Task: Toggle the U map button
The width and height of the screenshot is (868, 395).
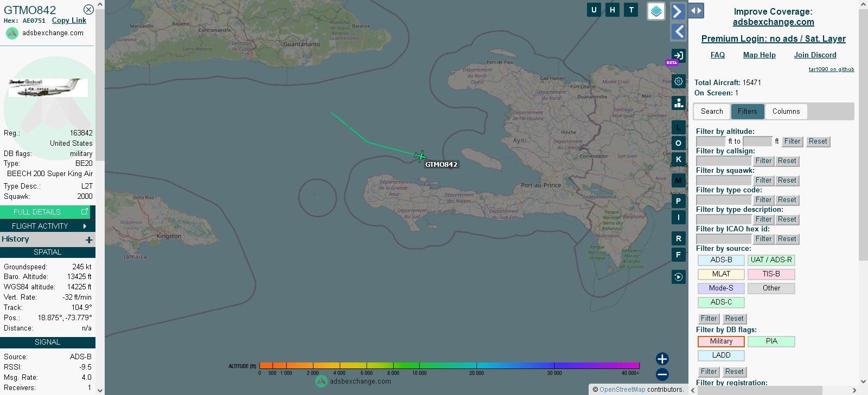Action: tap(594, 10)
